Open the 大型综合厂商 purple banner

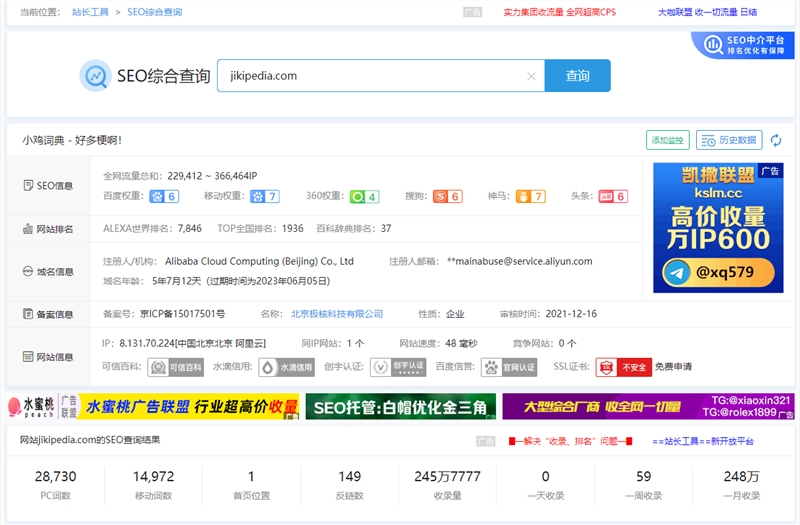click(x=648, y=407)
